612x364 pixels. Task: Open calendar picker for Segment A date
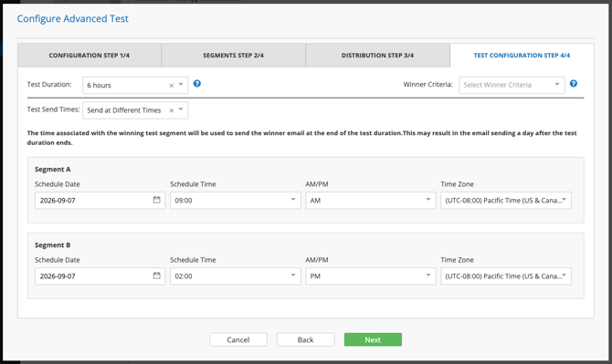pyautogui.click(x=156, y=200)
